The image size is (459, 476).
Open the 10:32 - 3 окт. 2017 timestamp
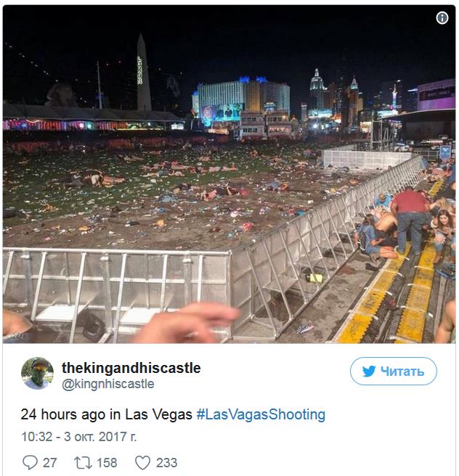click(x=79, y=437)
